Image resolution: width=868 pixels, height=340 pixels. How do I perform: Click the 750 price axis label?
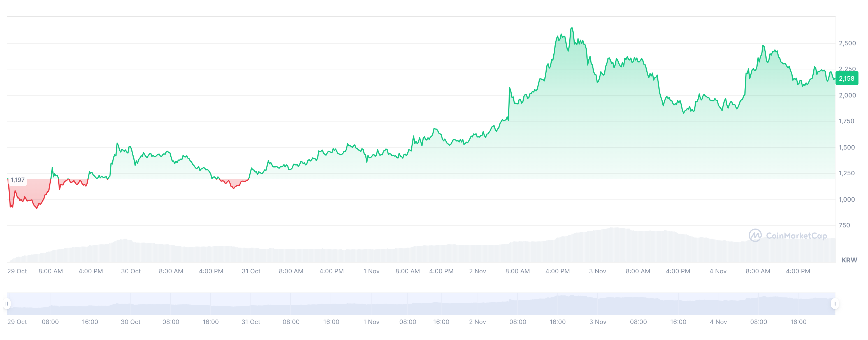[x=844, y=225]
